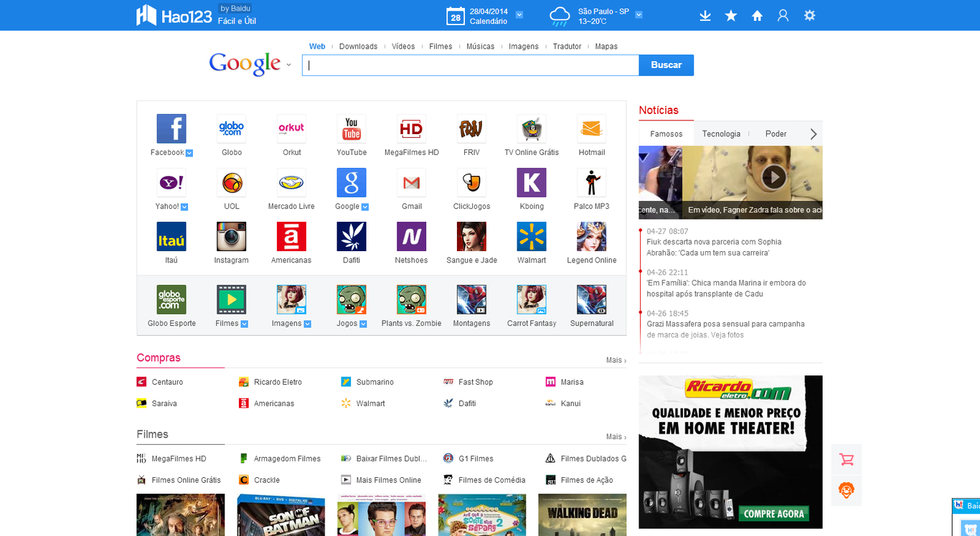Open the Mercado Livre icon
Viewport: 980px width, 536px height.
(291, 182)
